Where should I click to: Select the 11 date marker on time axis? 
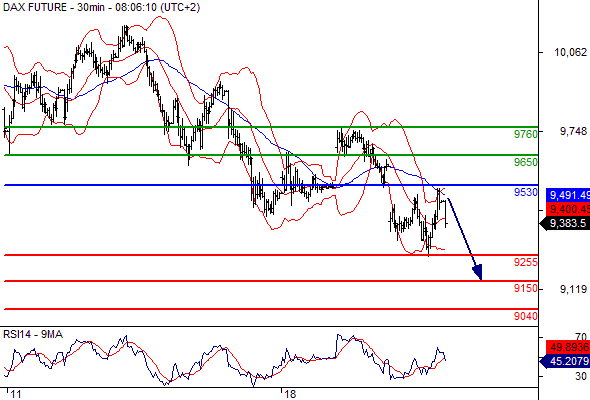click(16, 394)
